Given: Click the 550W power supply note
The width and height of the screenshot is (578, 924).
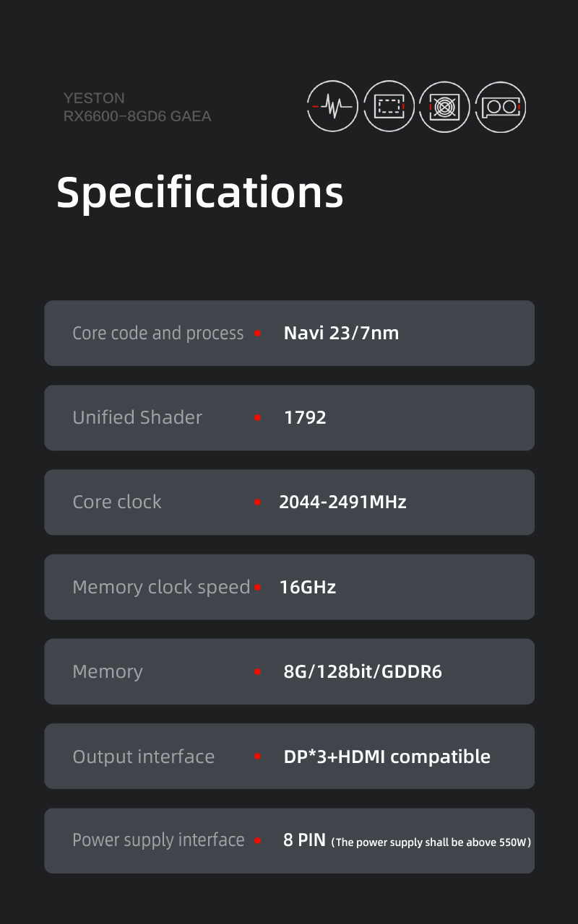Looking at the screenshot, I should click(431, 842).
